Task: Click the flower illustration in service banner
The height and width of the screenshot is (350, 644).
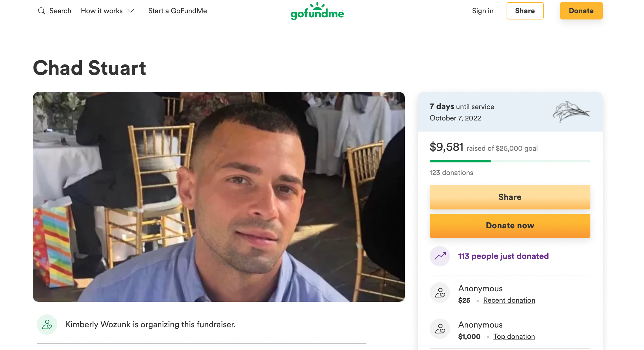Action: click(571, 111)
